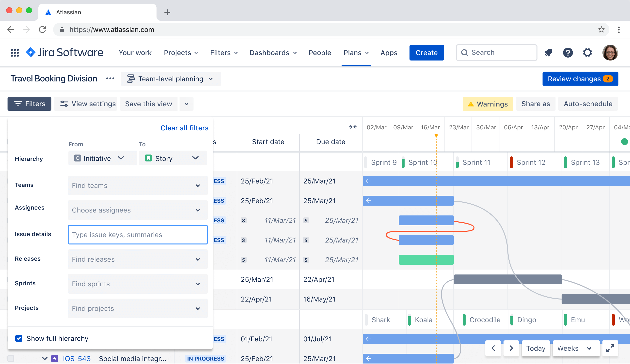The width and height of the screenshot is (630, 364).
Task: Open the Projects menu item
Action: click(x=181, y=52)
